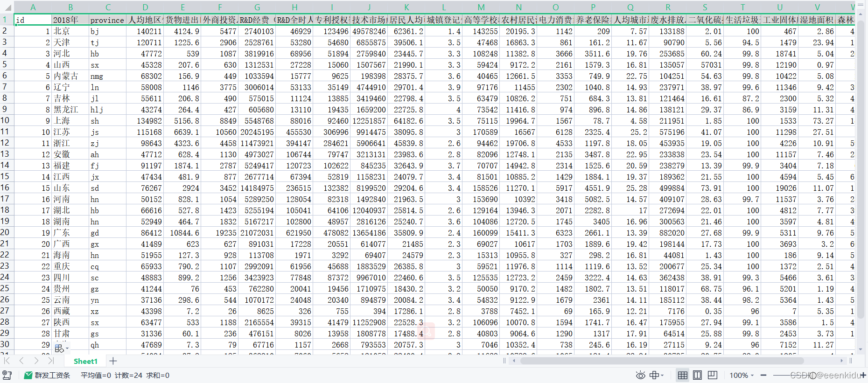868x383 pixels.
Task: Select cell with value 57031
Action: [705, 64]
